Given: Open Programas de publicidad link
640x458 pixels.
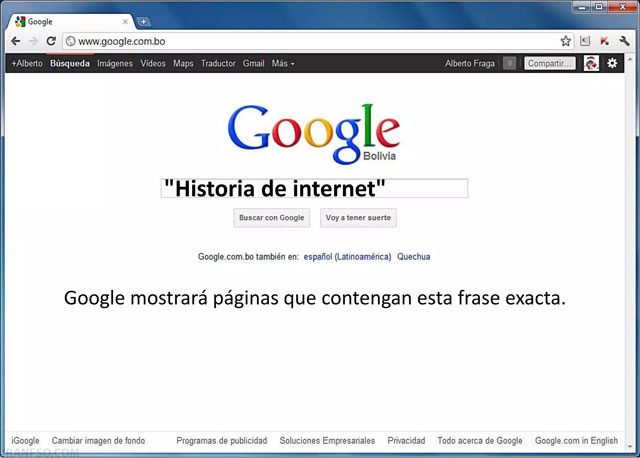Looking at the screenshot, I should tap(222, 441).
